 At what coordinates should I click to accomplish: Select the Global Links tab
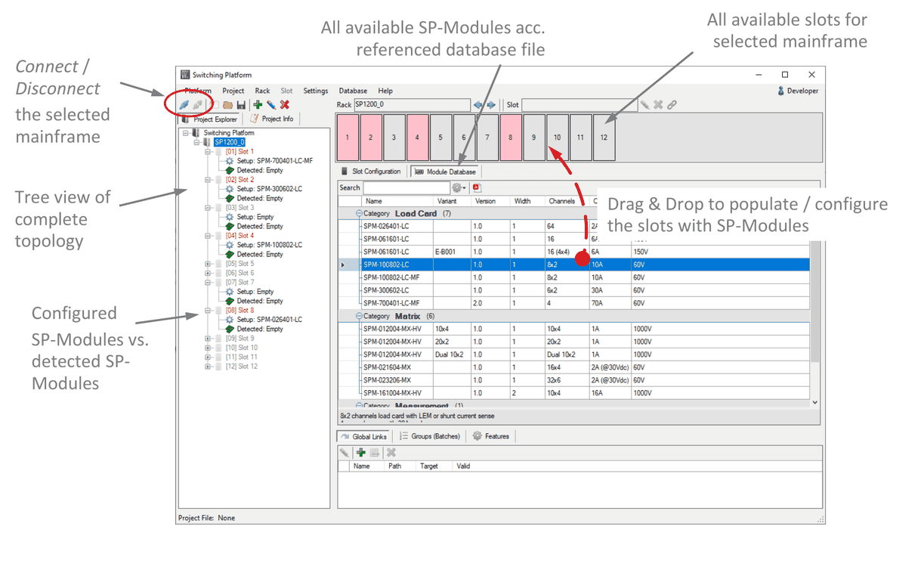pyautogui.click(x=363, y=436)
